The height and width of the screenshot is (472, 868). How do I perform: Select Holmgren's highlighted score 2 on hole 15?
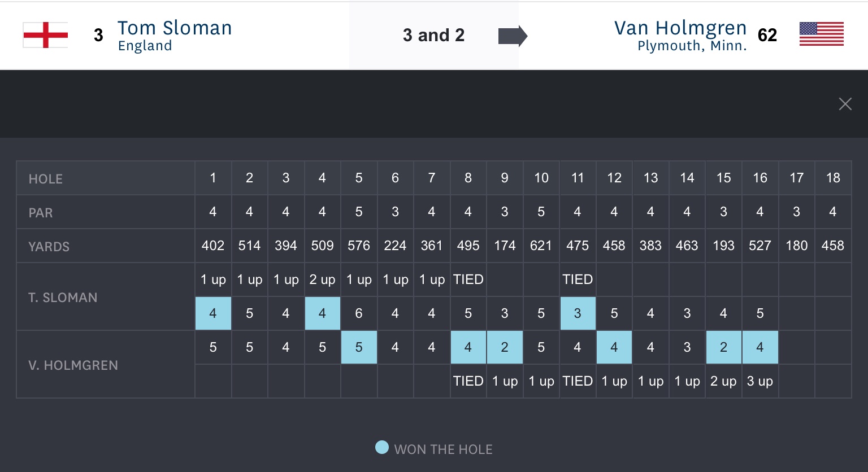click(x=723, y=347)
